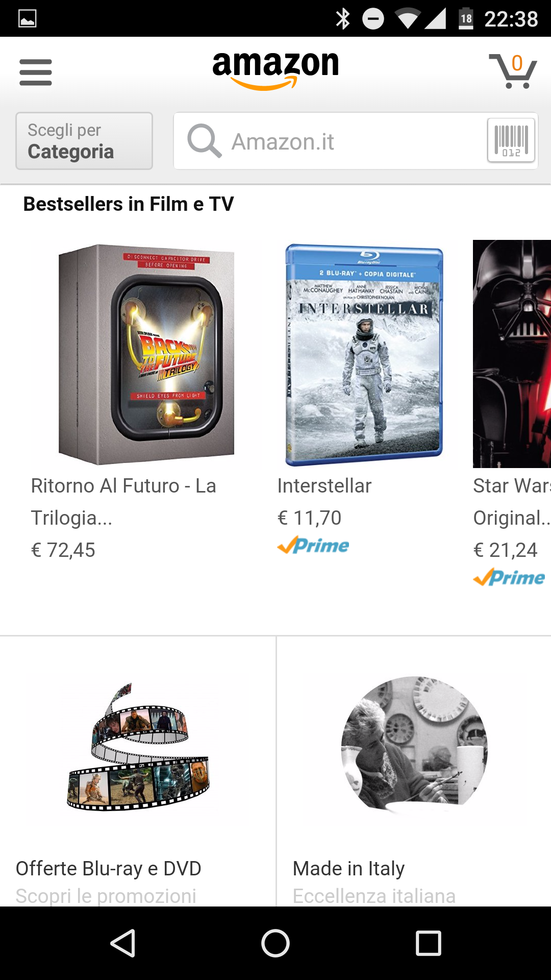Open the Star Wars cover image
The image size is (551, 980).
(512, 354)
